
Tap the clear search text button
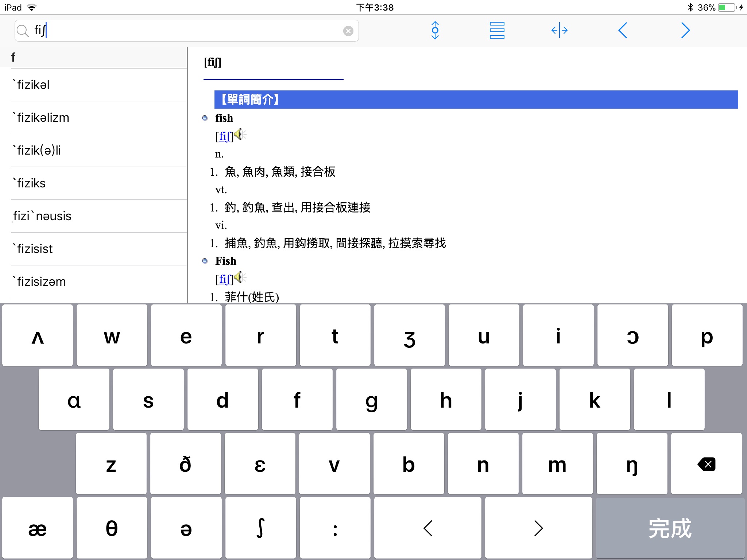[x=348, y=31]
